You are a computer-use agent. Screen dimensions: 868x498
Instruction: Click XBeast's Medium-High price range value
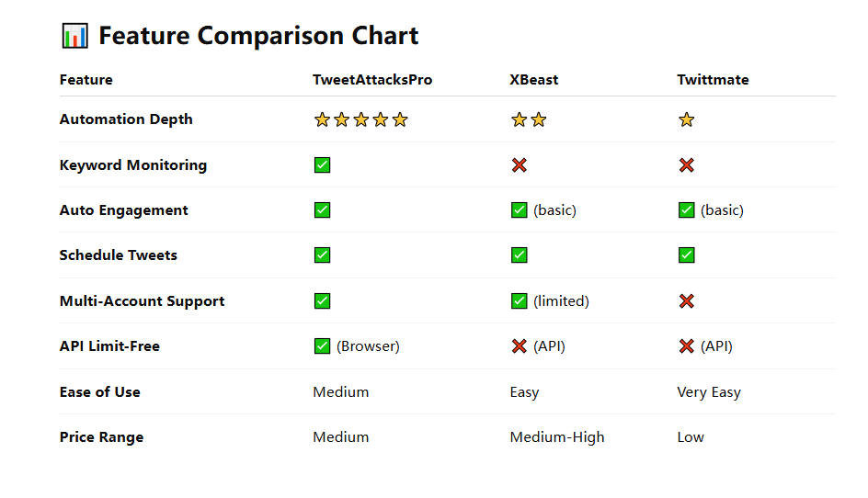pos(557,437)
